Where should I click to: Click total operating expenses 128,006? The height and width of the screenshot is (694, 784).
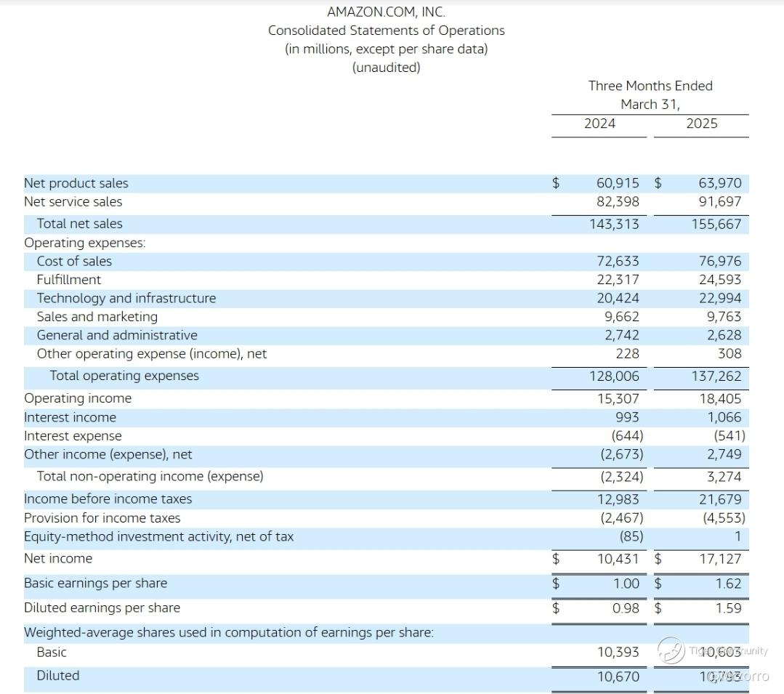point(614,376)
